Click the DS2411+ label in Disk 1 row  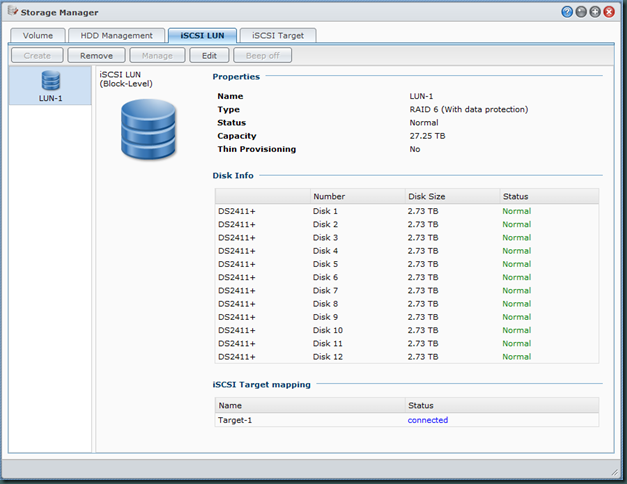(236, 211)
